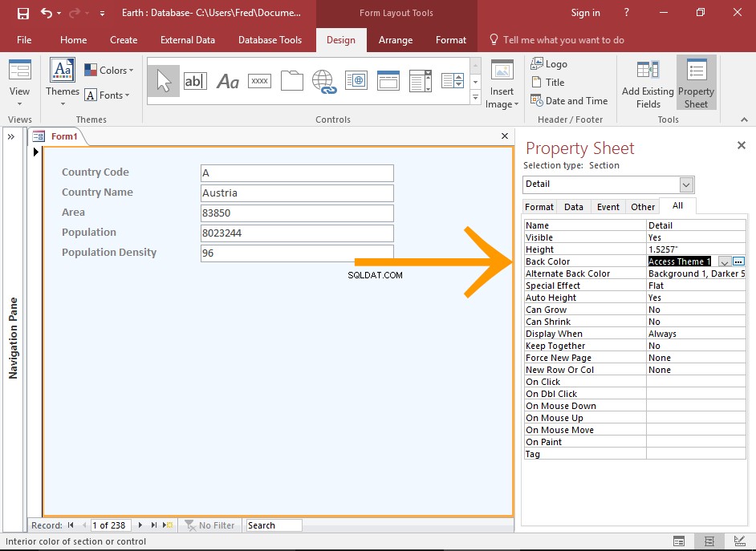Open the Help question mark
This screenshot has height=551, width=756.
(626, 13)
